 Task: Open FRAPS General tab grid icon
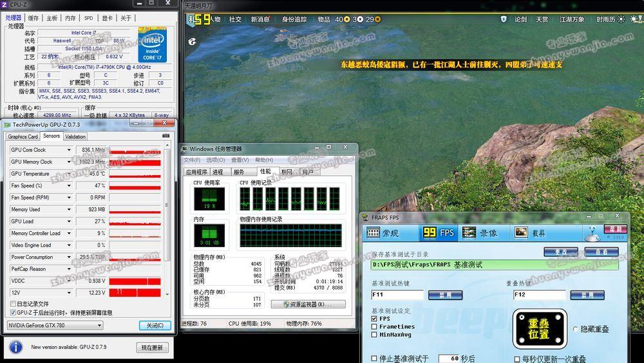[x=373, y=233]
